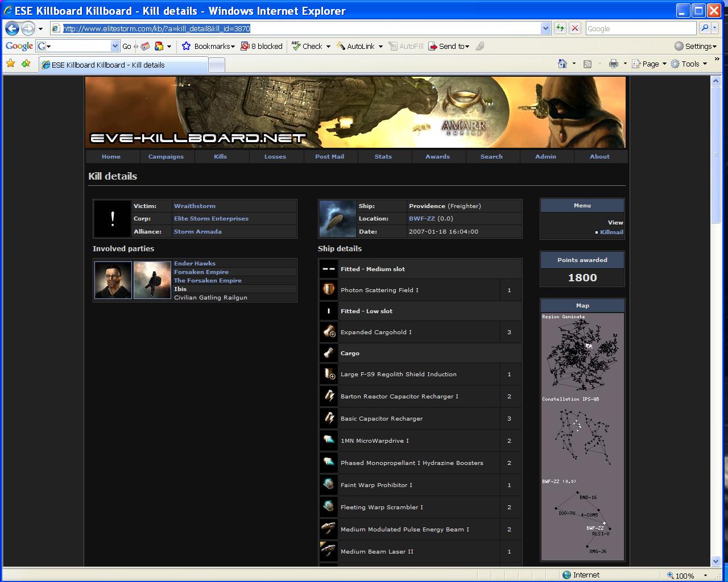The height and width of the screenshot is (582, 728).
Task: Click the browser Forward arrow button
Action: [28, 28]
